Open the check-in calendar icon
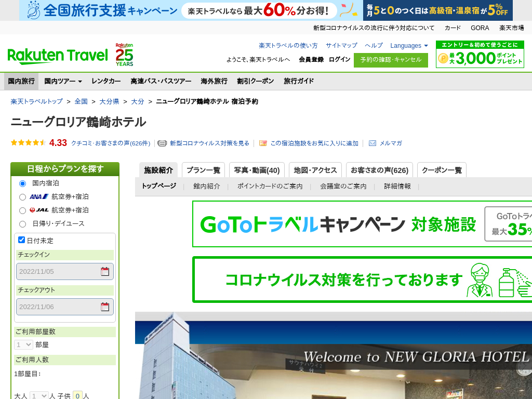 tap(105, 271)
